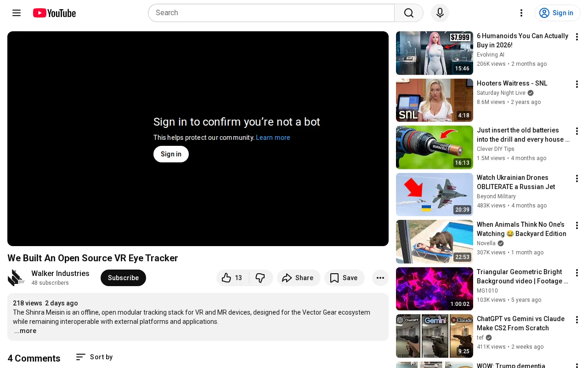588x368 pixels.
Task: Click the Sign in button in header
Action: (557, 13)
